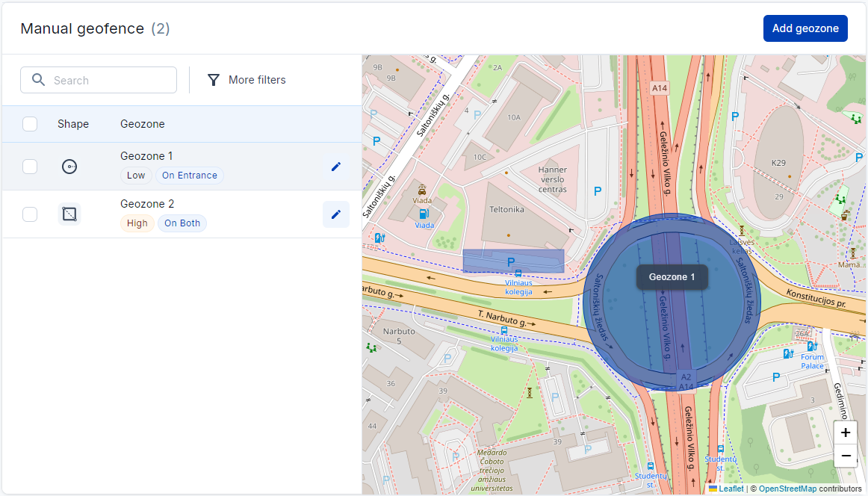Image resolution: width=868 pixels, height=496 pixels.
Task: Zoom out the map with minus button
Action: (845, 456)
